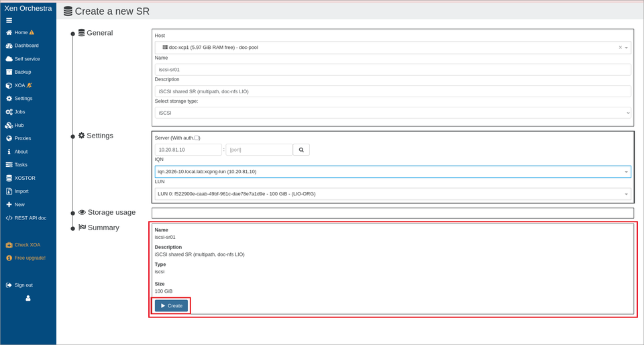Open the user profile icon in sidebar
Image resolution: width=644 pixels, height=345 pixels.
tap(28, 299)
